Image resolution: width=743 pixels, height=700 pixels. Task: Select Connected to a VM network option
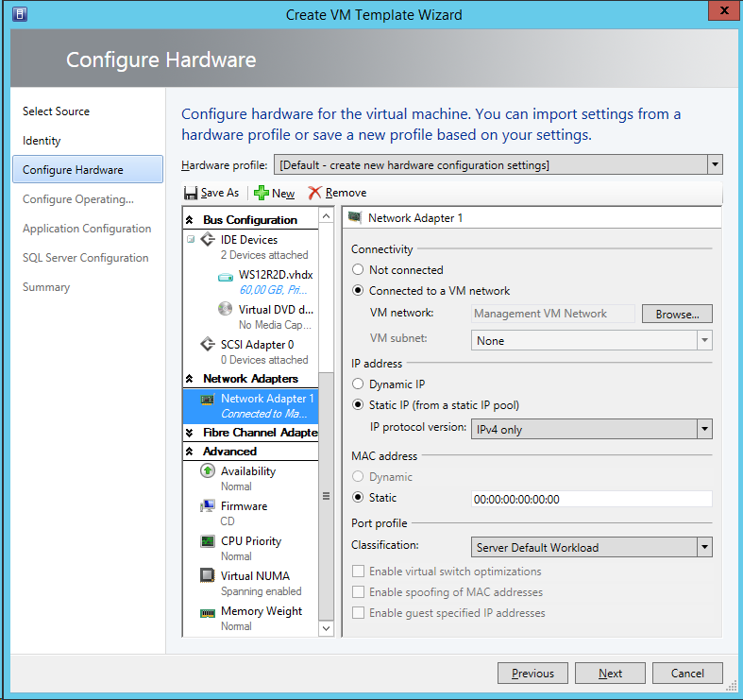(x=358, y=291)
